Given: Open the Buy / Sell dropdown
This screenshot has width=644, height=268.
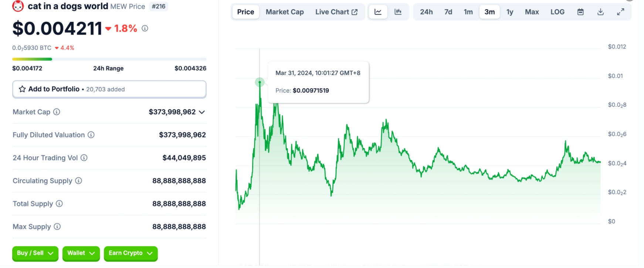Looking at the screenshot, I should [x=35, y=253].
